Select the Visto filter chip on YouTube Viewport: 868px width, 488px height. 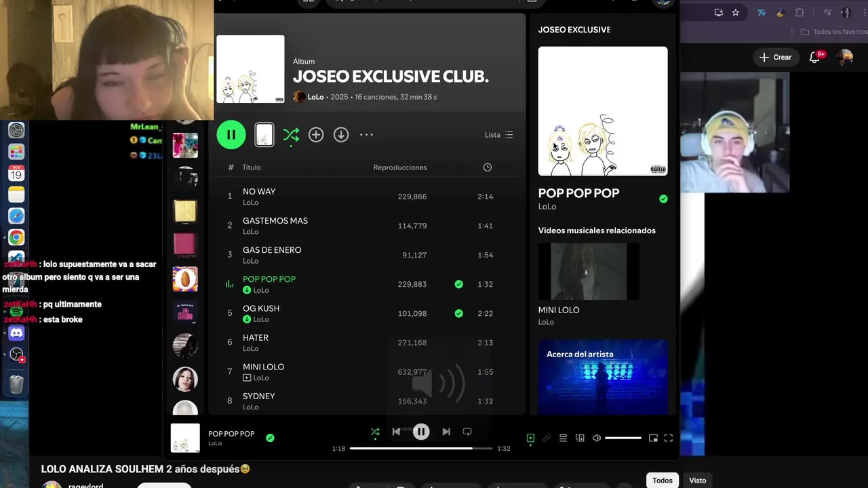(698, 481)
